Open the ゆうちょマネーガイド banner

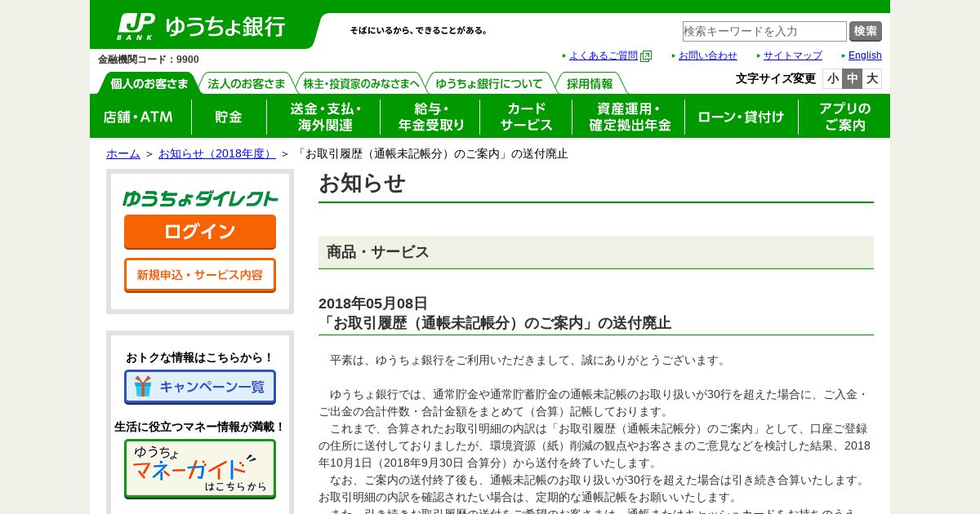click(x=200, y=469)
